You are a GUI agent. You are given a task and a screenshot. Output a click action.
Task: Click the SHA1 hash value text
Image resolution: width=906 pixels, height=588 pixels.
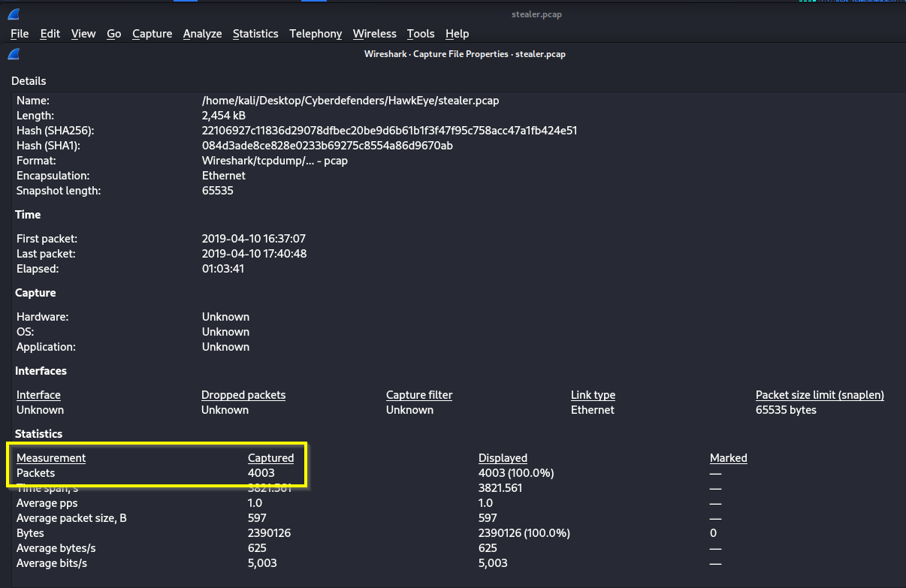coord(327,146)
